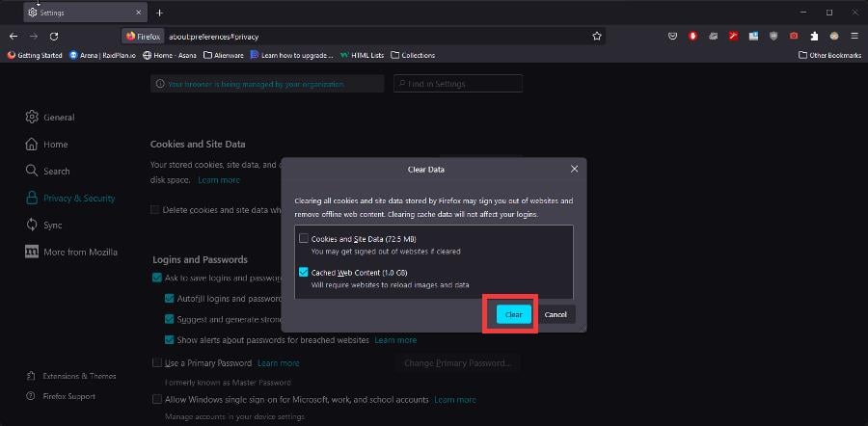The width and height of the screenshot is (868, 426).
Task: Cancel the Clear Data dialog
Action: tap(556, 314)
